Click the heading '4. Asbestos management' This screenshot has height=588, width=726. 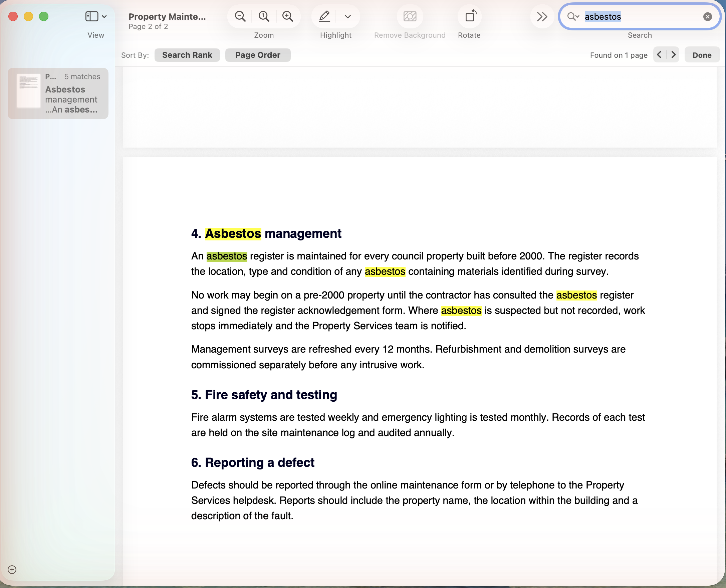266,233
